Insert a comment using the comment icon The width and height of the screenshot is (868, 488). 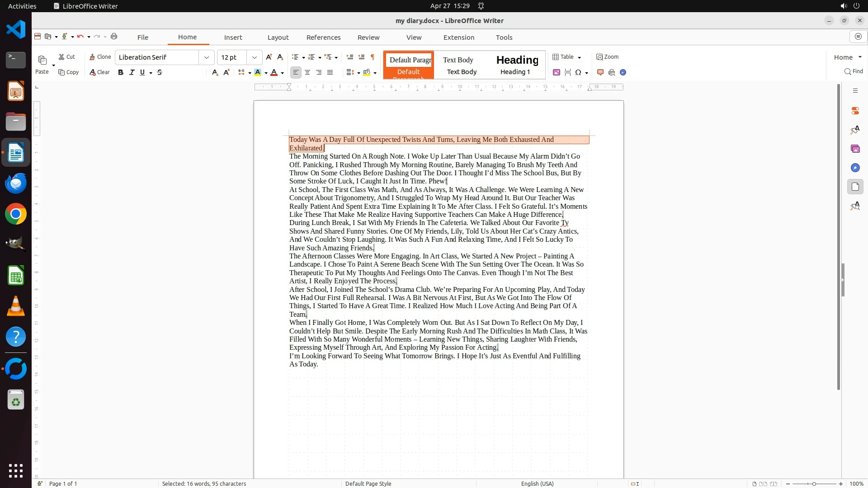[600, 72]
